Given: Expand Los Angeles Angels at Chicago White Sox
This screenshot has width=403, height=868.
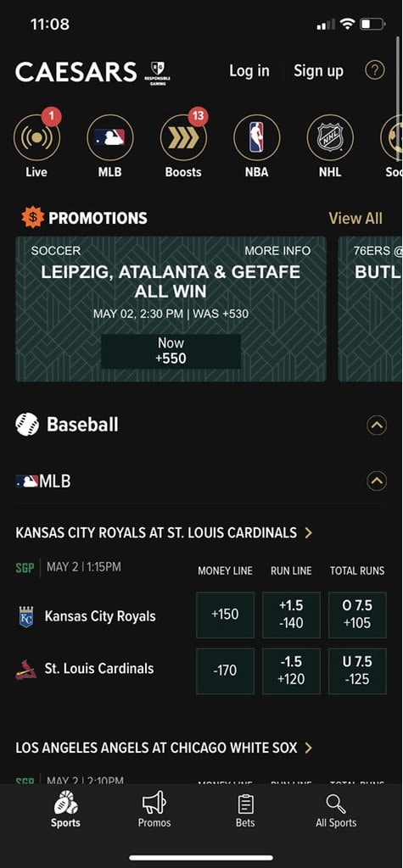Looking at the screenshot, I should coord(164,748).
